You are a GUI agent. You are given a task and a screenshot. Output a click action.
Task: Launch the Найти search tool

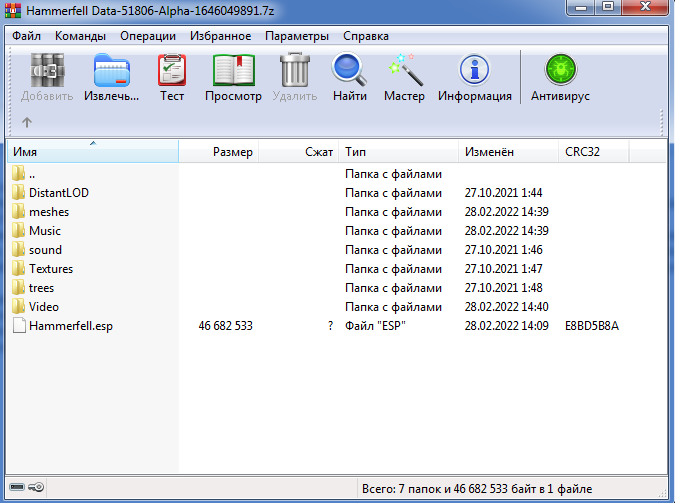pos(350,78)
